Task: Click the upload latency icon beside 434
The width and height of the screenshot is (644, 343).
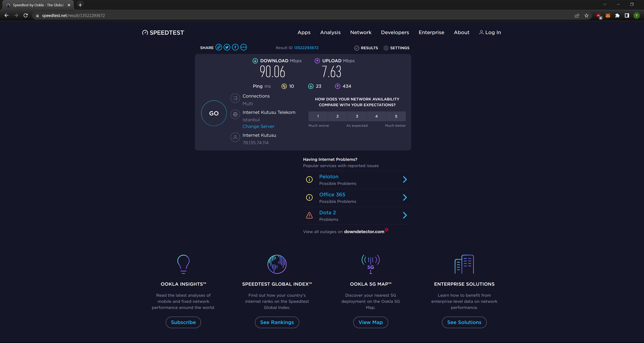Action: click(338, 86)
